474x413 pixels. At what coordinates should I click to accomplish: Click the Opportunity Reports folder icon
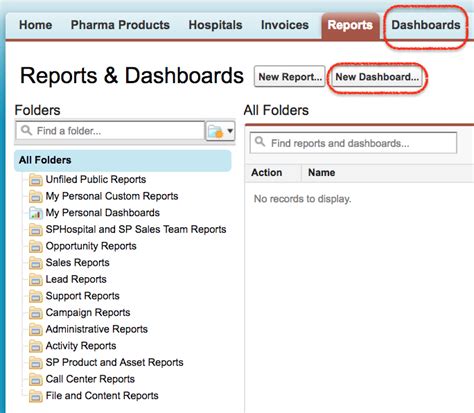coord(36,246)
